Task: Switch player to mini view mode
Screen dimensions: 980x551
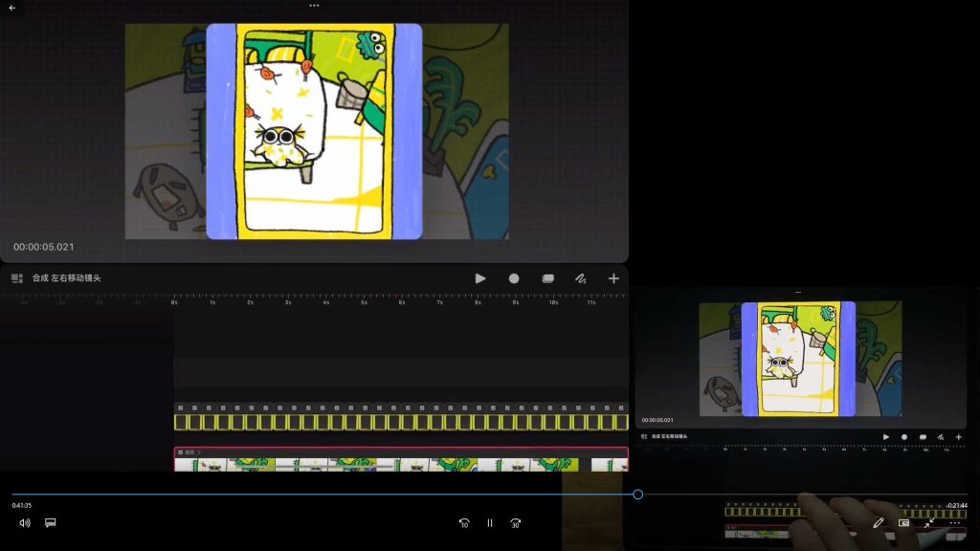Action: click(903, 523)
